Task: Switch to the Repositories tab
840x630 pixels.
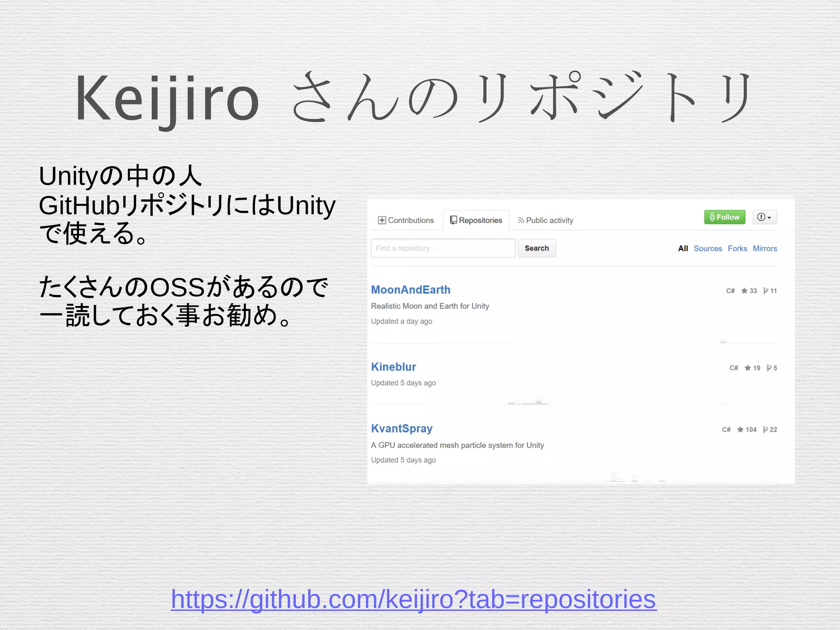Action: 476,220
